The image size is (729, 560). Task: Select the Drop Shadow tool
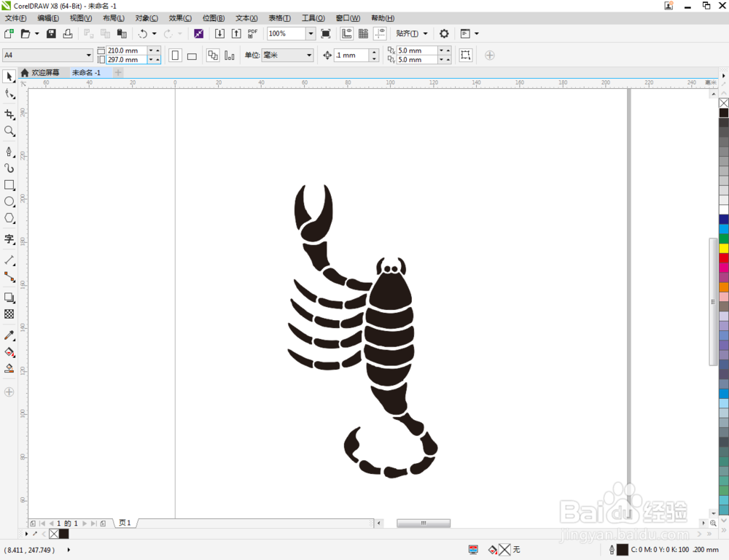9,297
